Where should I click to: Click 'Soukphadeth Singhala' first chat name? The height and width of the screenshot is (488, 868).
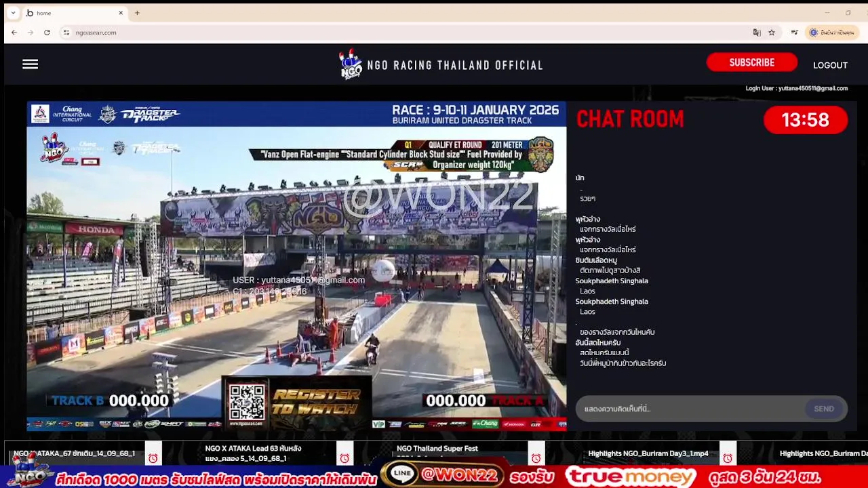612,281
